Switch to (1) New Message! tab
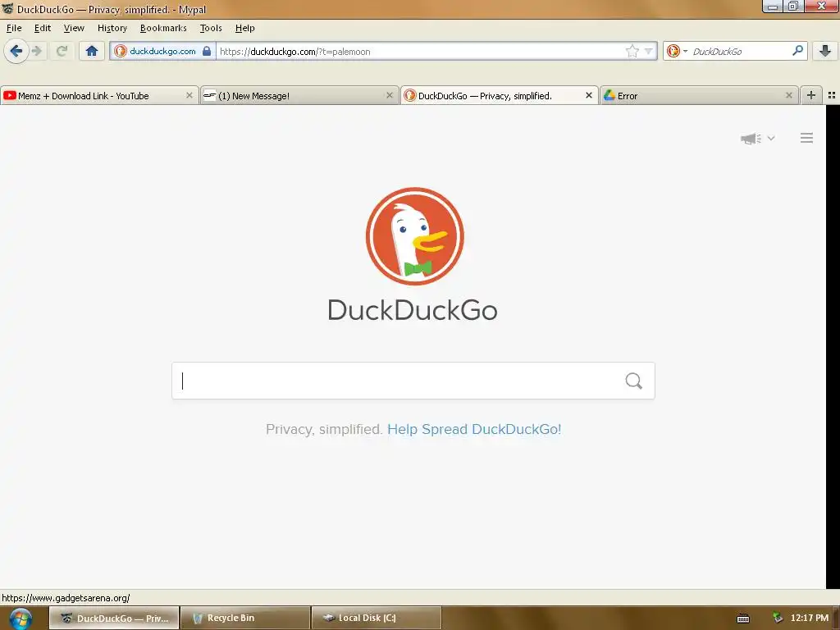This screenshot has width=840, height=630. 299,95
